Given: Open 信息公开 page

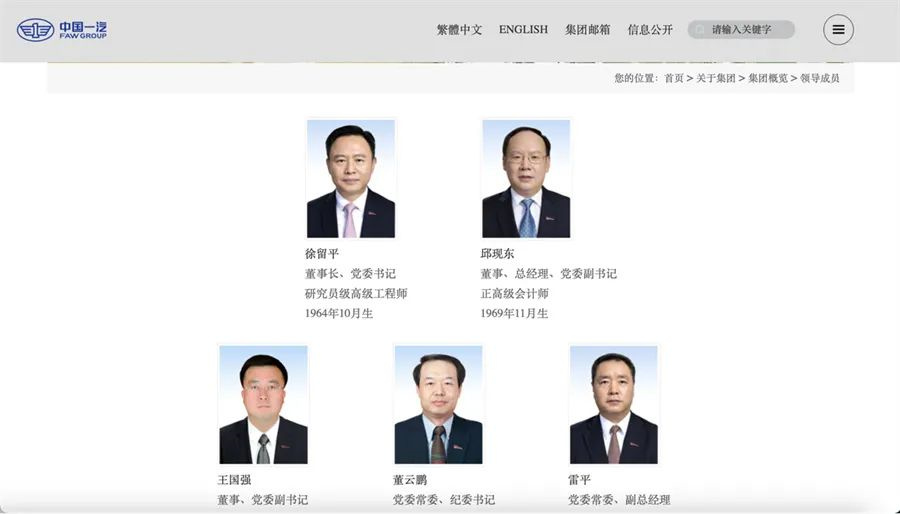Looking at the screenshot, I should point(650,30).
